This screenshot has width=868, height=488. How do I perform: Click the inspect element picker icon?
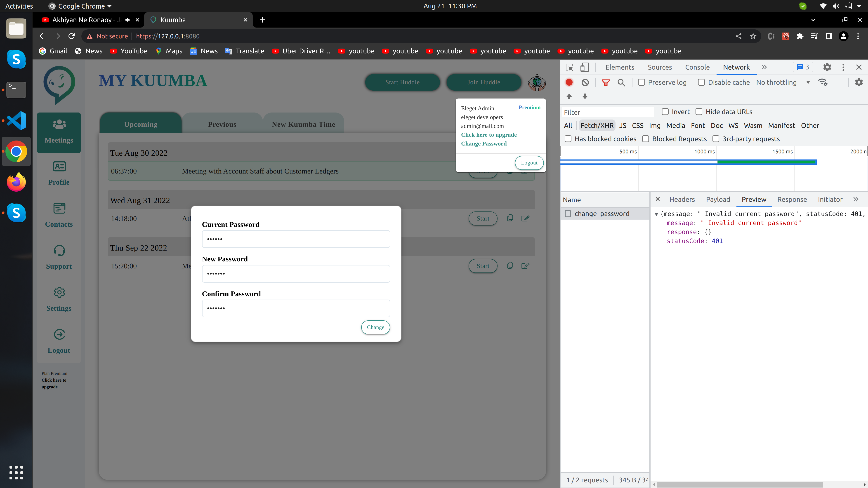pyautogui.click(x=569, y=67)
